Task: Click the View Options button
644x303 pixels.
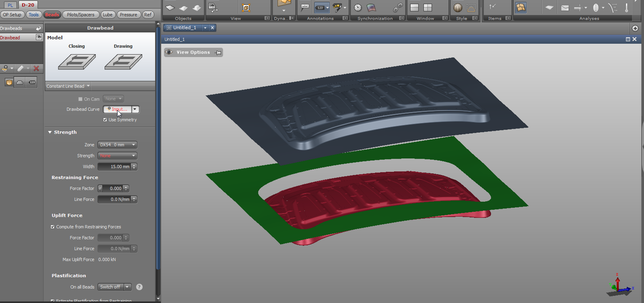Action: pyautogui.click(x=193, y=52)
